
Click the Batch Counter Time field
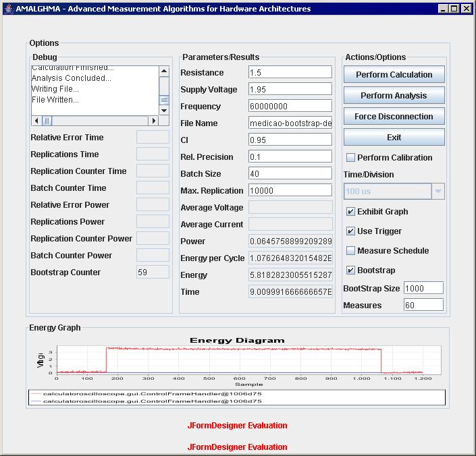[153, 188]
